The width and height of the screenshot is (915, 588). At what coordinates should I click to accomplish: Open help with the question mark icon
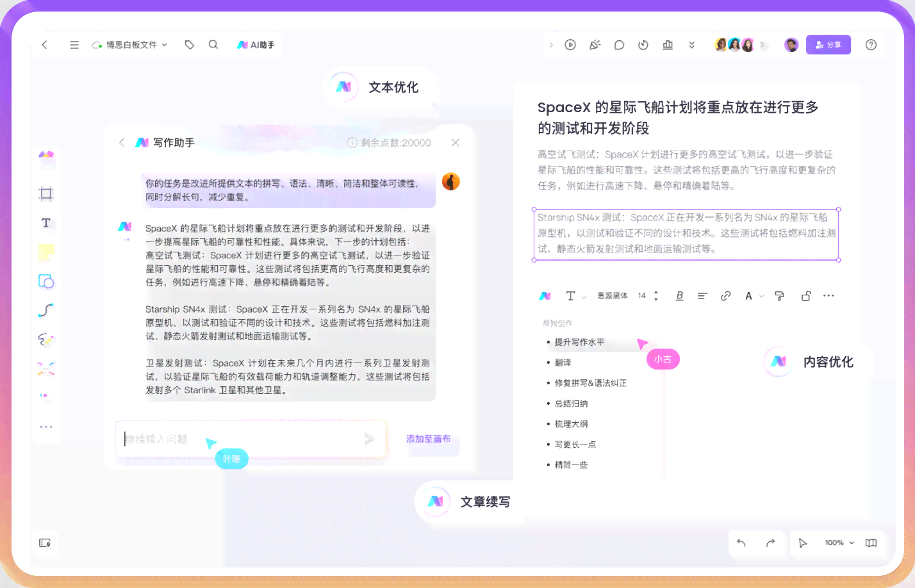(x=871, y=45)
